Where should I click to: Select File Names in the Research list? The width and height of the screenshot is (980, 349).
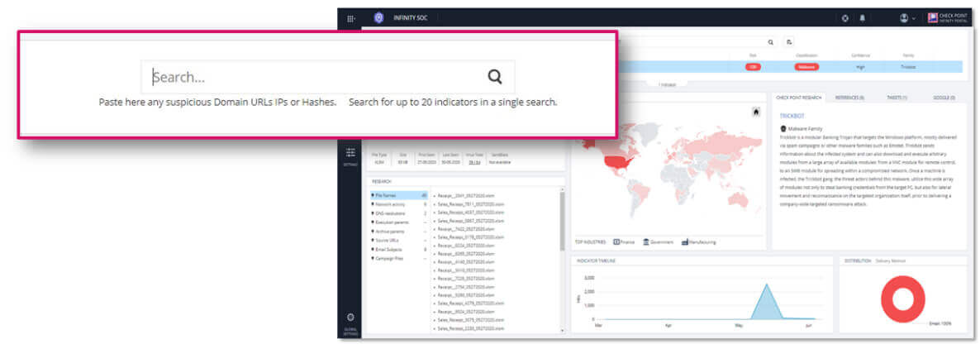tap(399, 196)
